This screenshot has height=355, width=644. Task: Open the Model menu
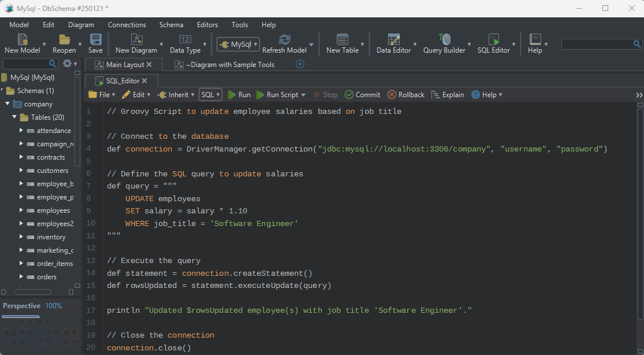click(19, 25)
